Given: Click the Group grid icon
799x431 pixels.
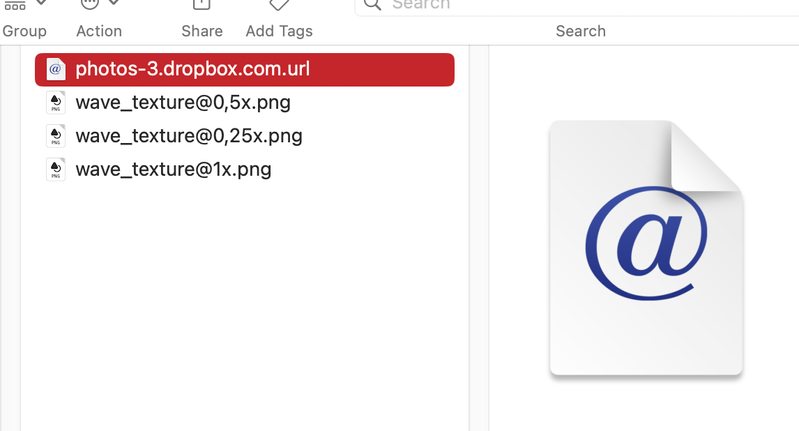Looking at the screenshot, I should coord(15,4).
